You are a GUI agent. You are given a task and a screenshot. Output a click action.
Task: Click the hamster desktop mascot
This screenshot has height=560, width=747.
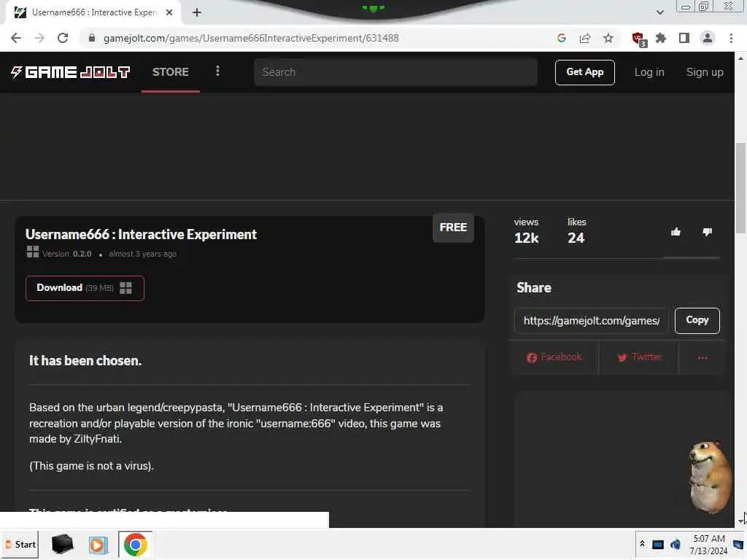pos(710,477)
